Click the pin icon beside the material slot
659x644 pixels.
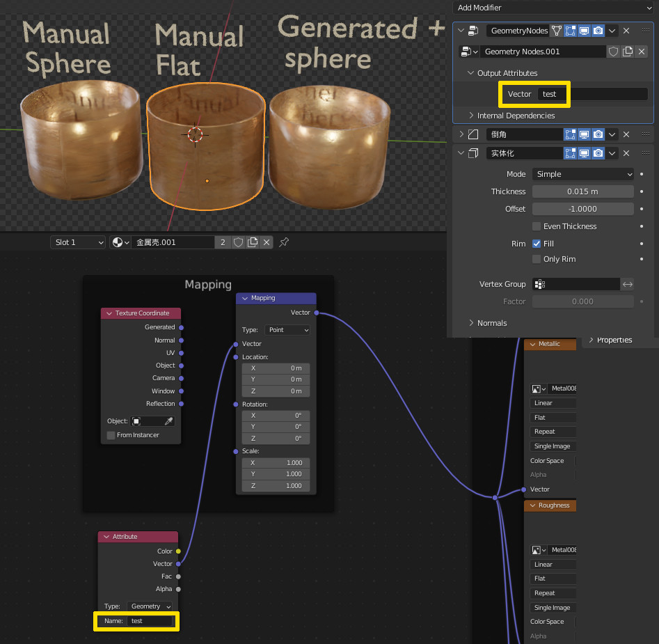(283, 242)
